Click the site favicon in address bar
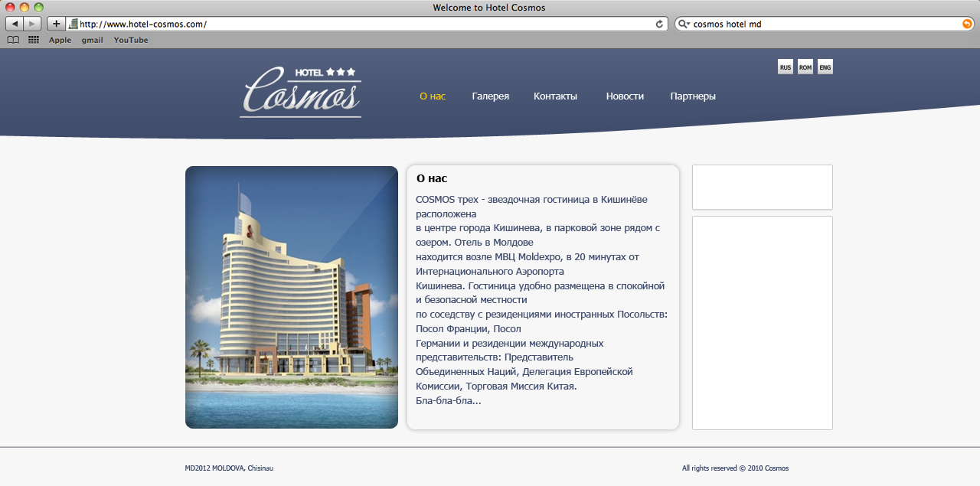 [x=73, y=24]
